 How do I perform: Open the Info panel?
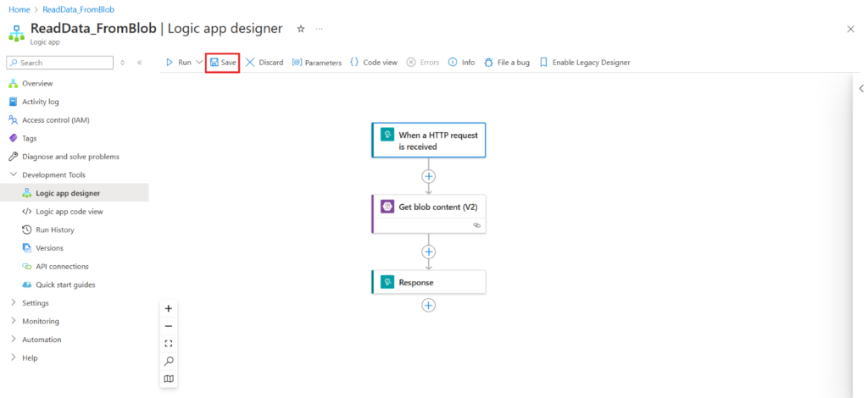[x=461, y=63]
